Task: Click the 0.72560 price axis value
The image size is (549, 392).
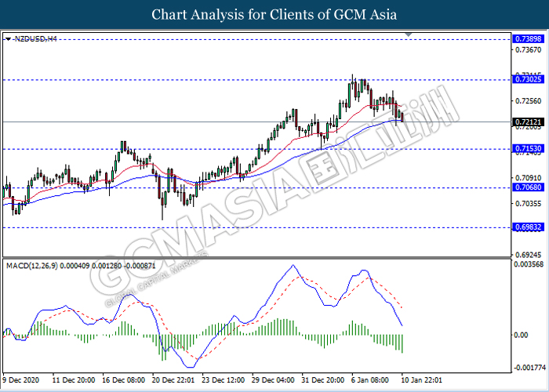Action: pos(528,101)
